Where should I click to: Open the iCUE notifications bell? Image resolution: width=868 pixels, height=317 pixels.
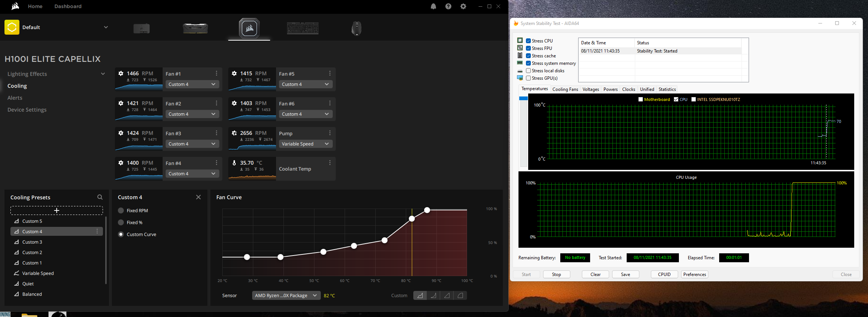(433, 6)
